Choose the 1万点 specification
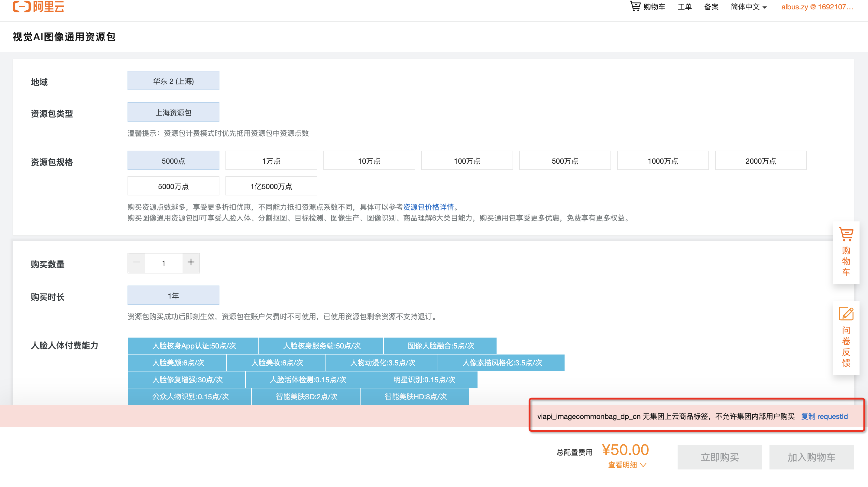The height and width of the screenshot is (487, 868). click(271, 161)
